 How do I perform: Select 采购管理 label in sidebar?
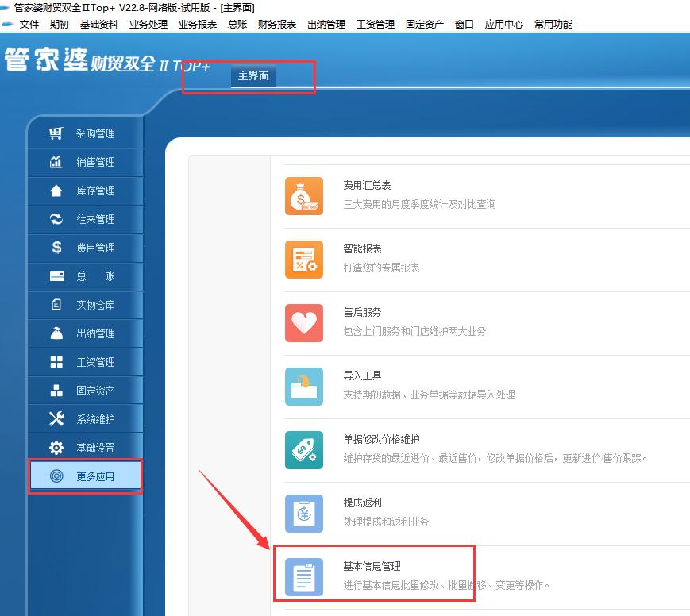[95, 133]
